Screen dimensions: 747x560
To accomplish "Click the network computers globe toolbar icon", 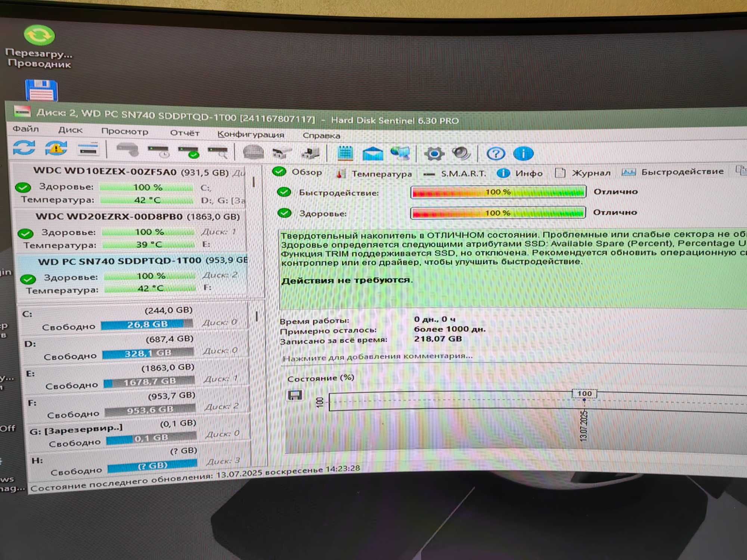I will 400,153.
